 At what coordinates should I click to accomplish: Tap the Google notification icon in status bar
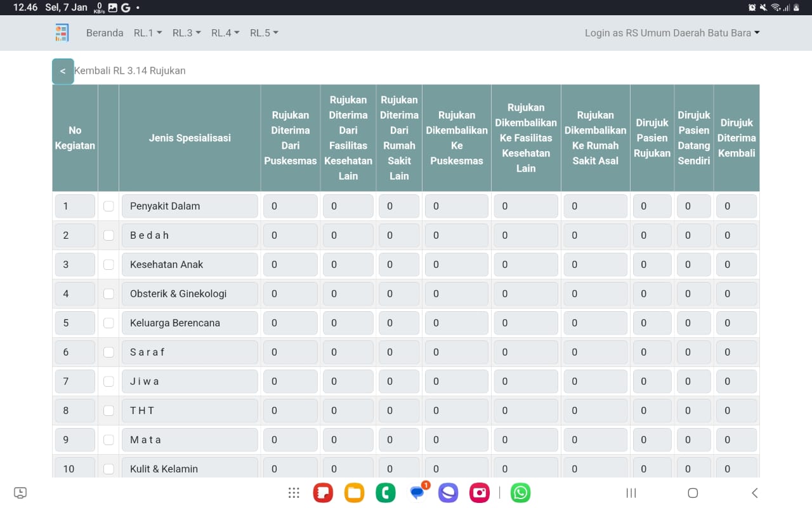[126, 8]
